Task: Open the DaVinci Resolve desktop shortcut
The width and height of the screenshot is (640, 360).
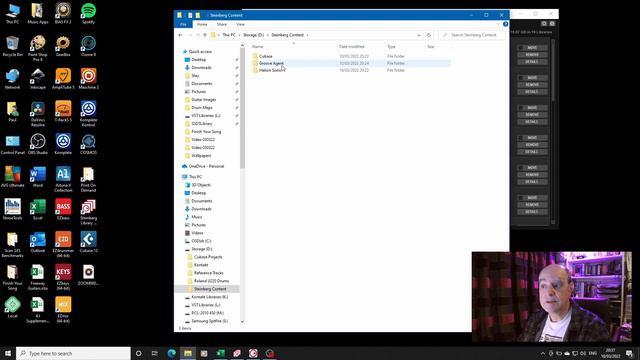Action: coord(38,114)
